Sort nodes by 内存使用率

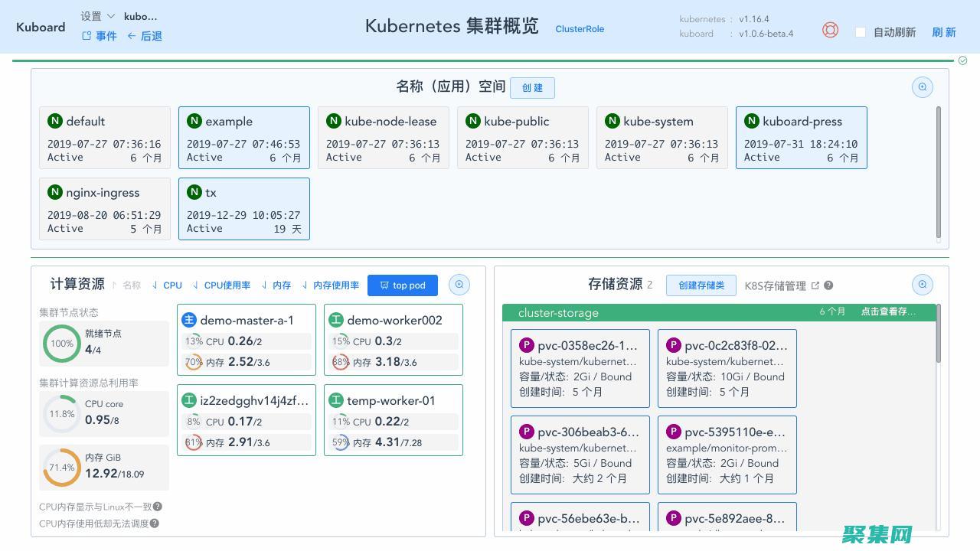(331, 285)
